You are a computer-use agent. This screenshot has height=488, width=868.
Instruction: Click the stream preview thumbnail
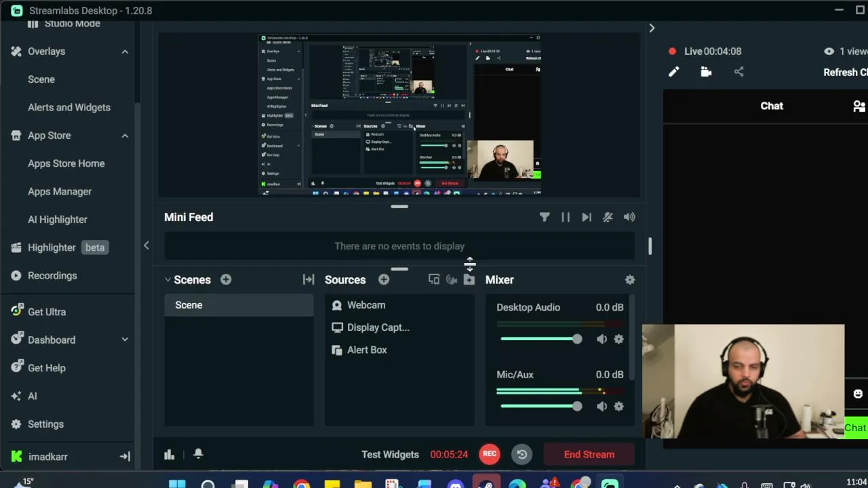tap(399, 115)
